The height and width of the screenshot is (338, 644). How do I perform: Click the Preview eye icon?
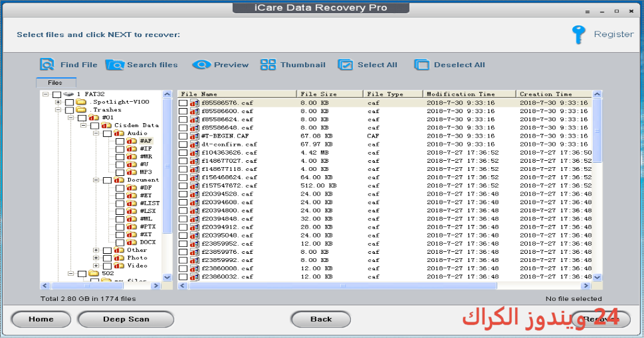tap(201, 65)
